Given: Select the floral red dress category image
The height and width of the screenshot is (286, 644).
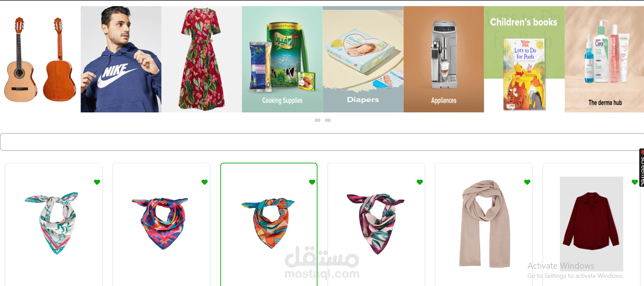Looking at the screenshot, I should click(202, 59).
